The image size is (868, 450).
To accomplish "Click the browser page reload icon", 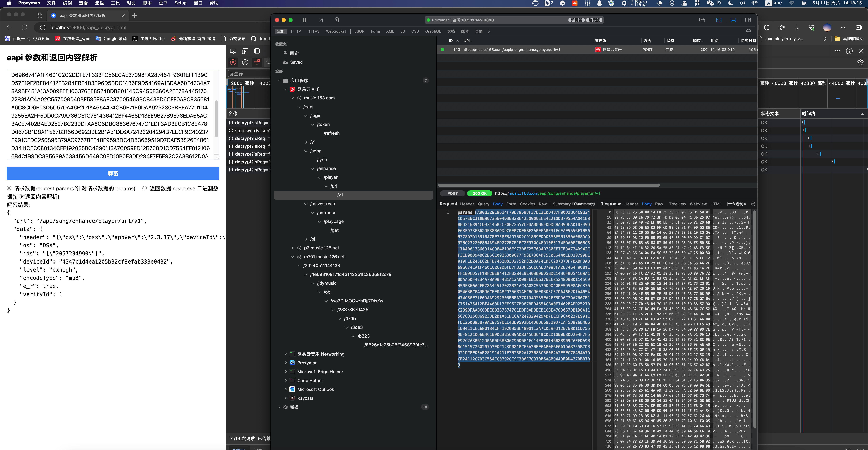I will coord(24,27).
